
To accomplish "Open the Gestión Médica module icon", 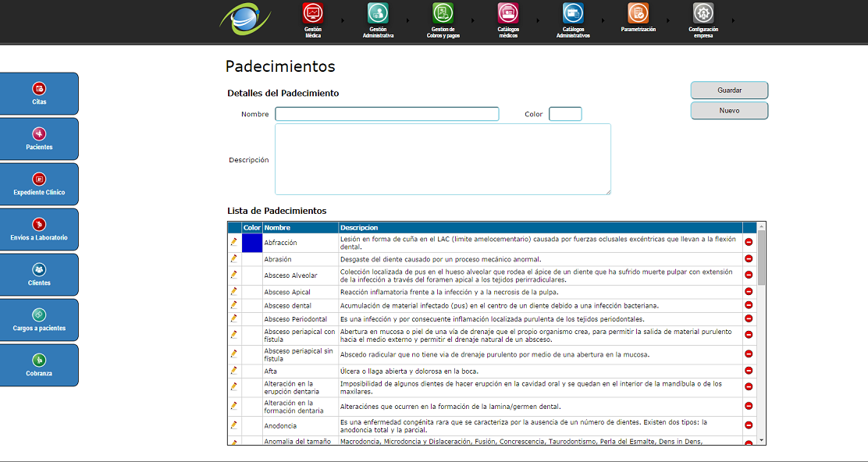I will (x=313, y=13).
